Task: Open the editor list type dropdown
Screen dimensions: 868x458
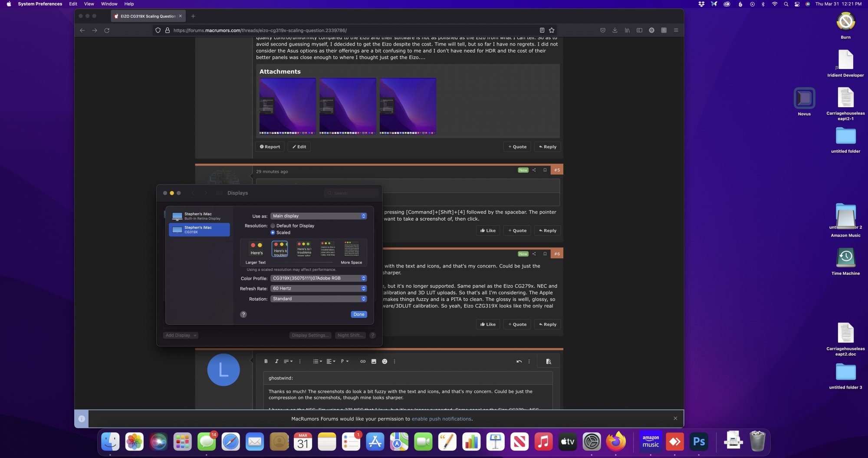Action: tap(318, 361)
